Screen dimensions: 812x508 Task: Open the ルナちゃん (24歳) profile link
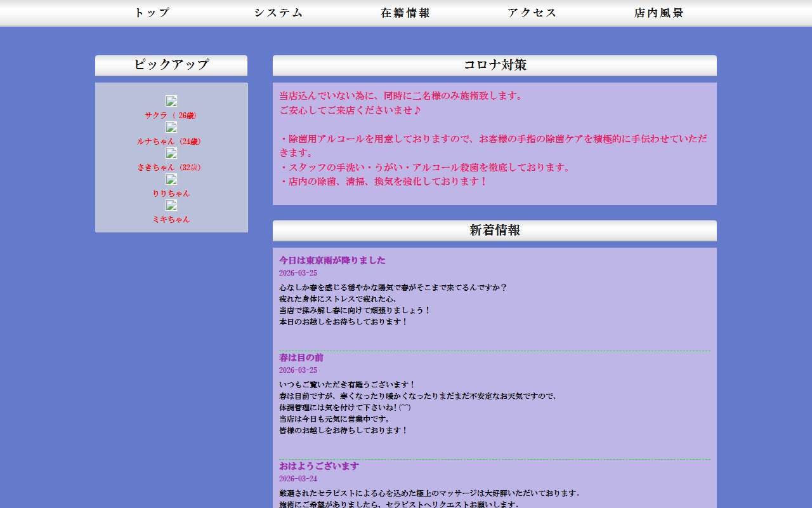coord(171,142)
